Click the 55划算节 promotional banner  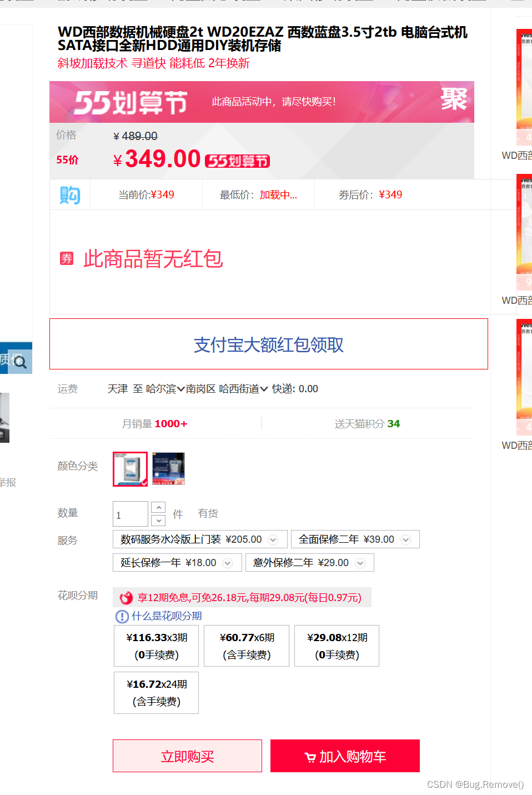[262, 102]
